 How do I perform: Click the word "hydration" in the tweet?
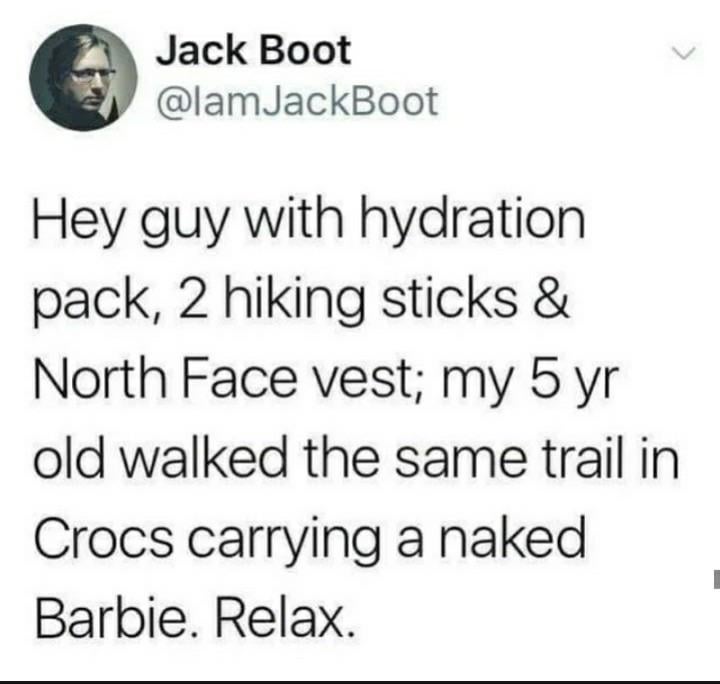472,220
